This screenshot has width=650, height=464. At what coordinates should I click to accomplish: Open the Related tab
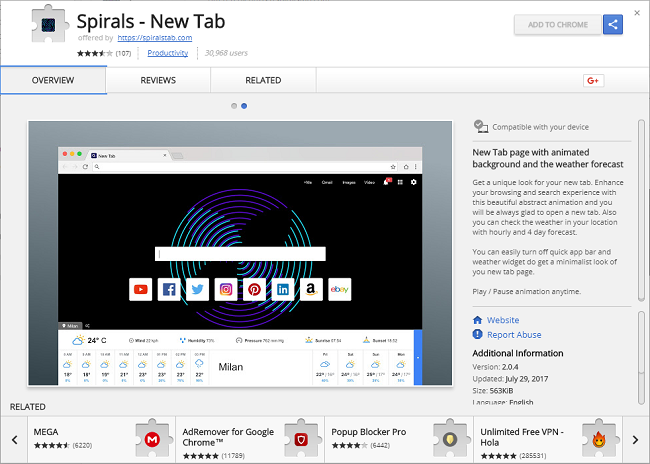tap(263, 80)
